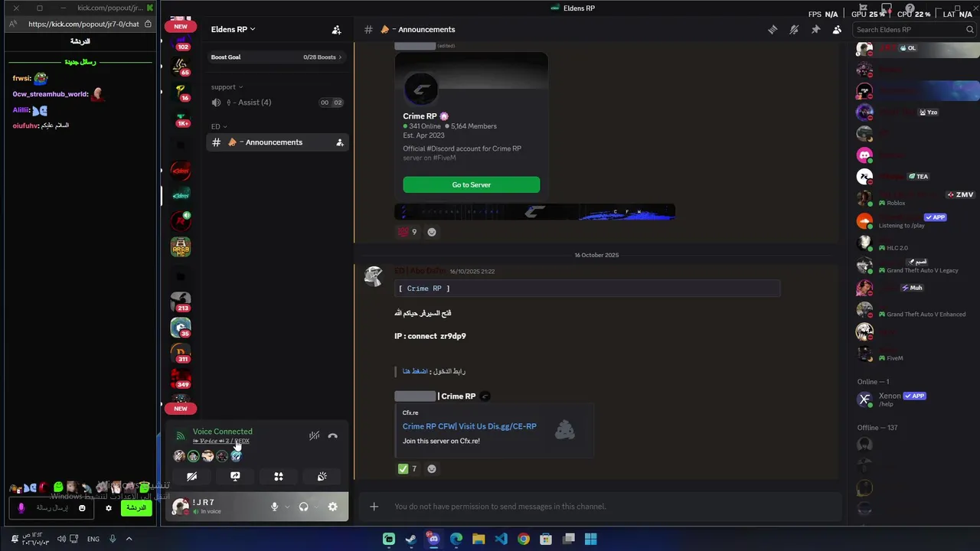
Task: Open the Windows Start button
Action: point(590,539)
